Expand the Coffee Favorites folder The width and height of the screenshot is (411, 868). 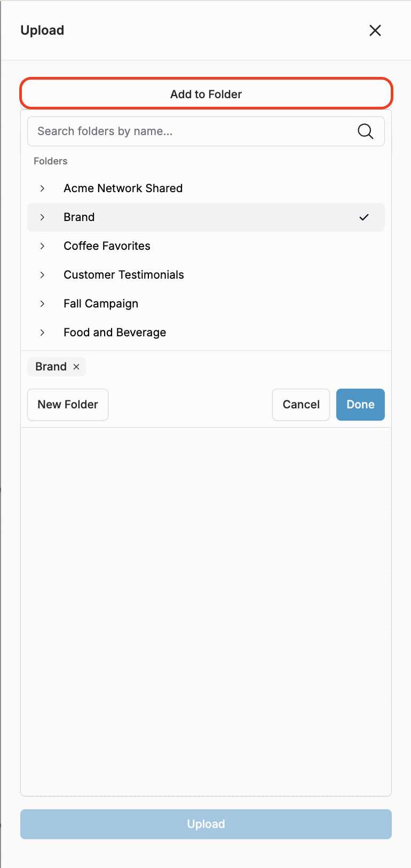[42, 246]
